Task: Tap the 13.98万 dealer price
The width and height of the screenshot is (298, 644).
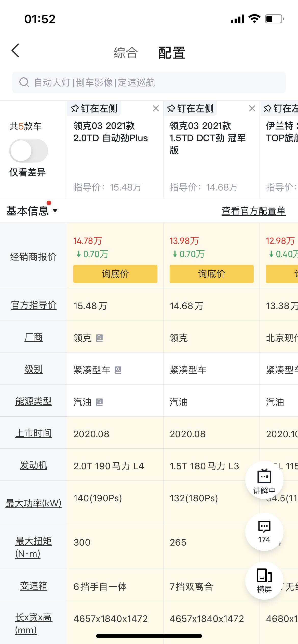Action: coord(184,241)
